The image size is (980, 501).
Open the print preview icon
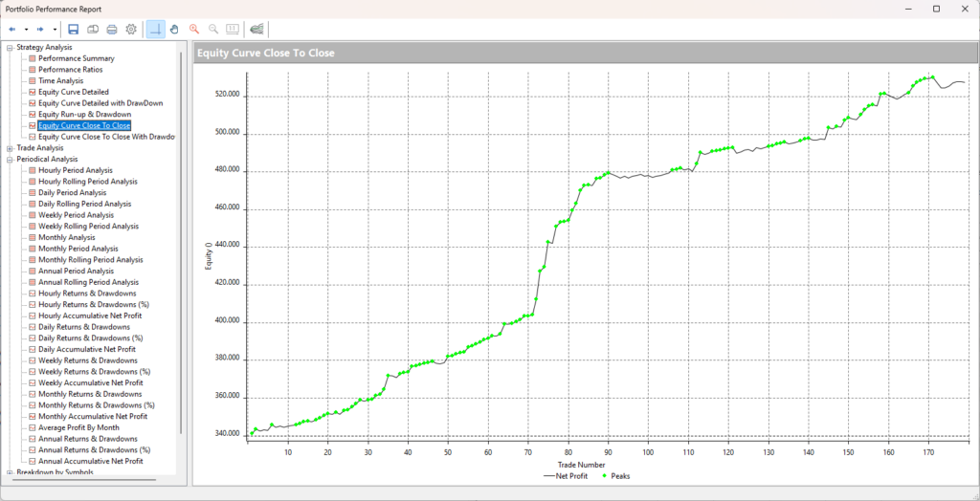(x=93, y=30)
